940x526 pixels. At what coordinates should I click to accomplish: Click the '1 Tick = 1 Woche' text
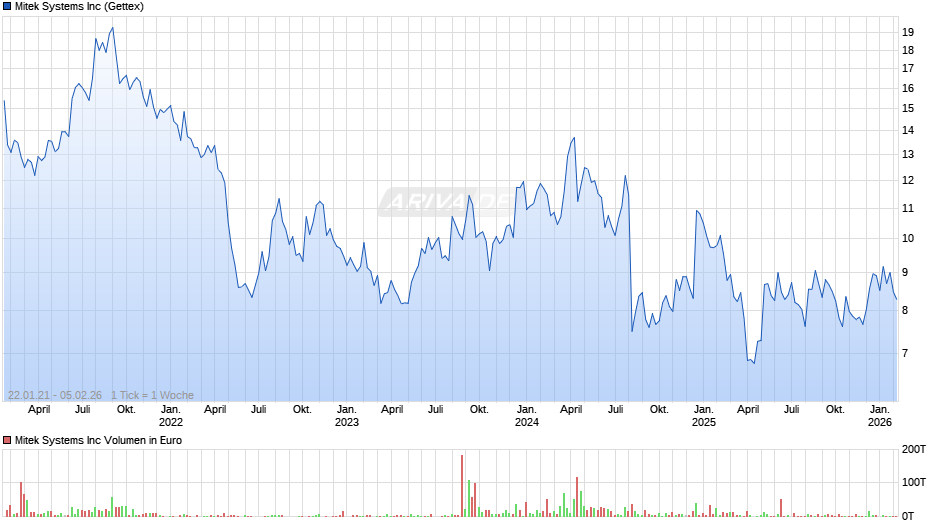pos(152,395)
